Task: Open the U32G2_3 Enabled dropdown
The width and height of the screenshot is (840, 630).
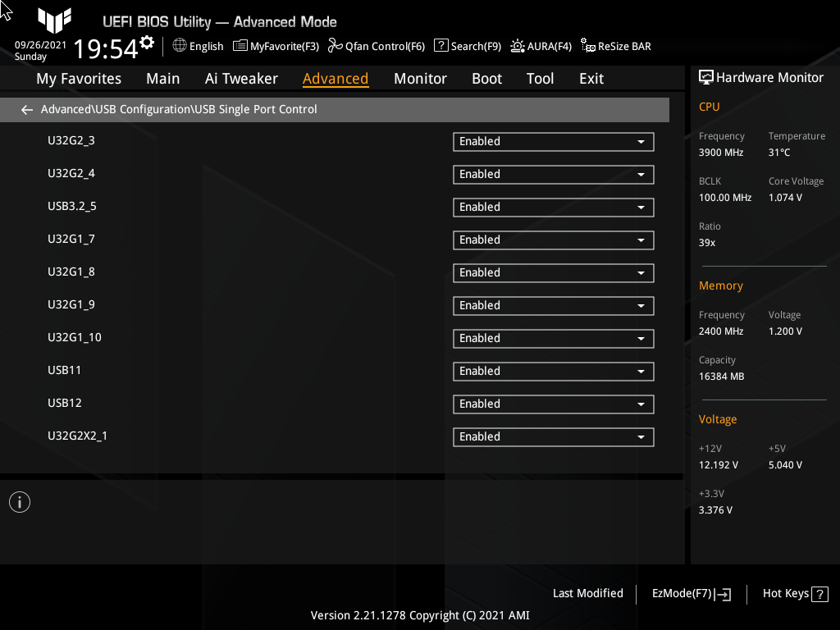Action: (553, 141)
